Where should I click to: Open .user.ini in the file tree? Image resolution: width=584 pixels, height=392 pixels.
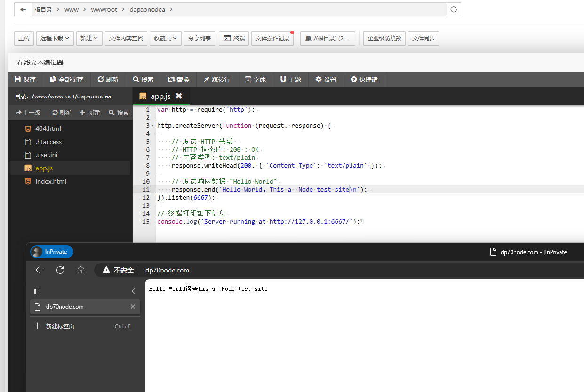tap(70, 155)
